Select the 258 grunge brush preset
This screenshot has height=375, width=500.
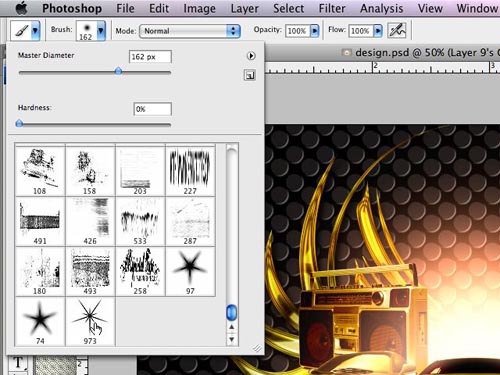pos(140,271)
